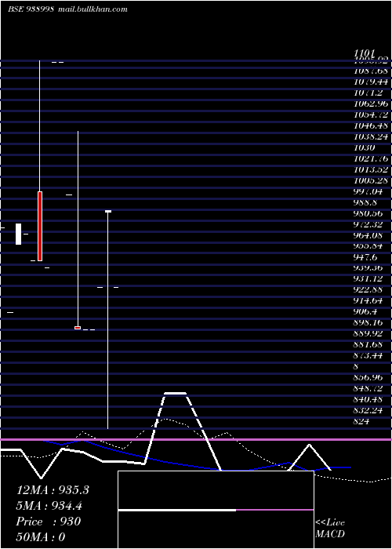The image size is (392, 549).
Task: Click the 1005.28 price axis label
Action: tap(371, 180)
